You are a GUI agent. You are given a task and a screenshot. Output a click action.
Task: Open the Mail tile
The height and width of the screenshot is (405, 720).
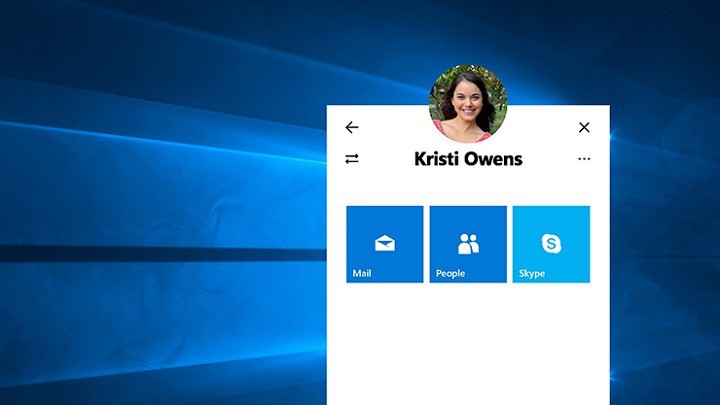pos(385,244)
